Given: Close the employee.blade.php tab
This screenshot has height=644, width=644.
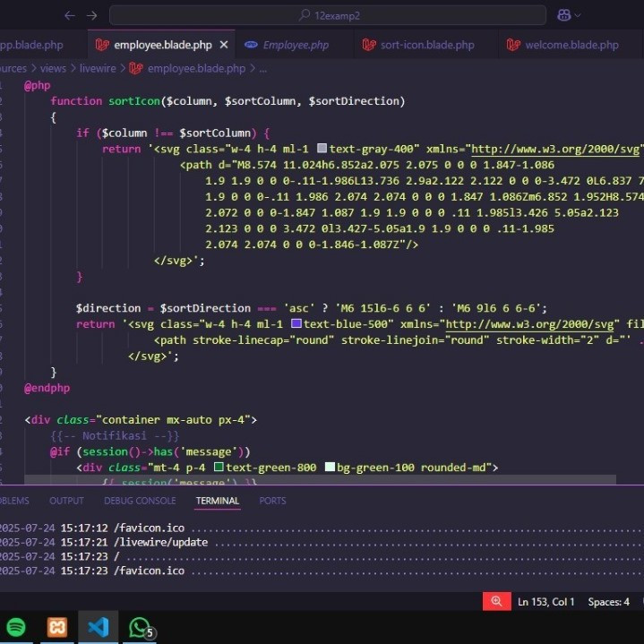Looking at the screenshot, I should [223, 45].
